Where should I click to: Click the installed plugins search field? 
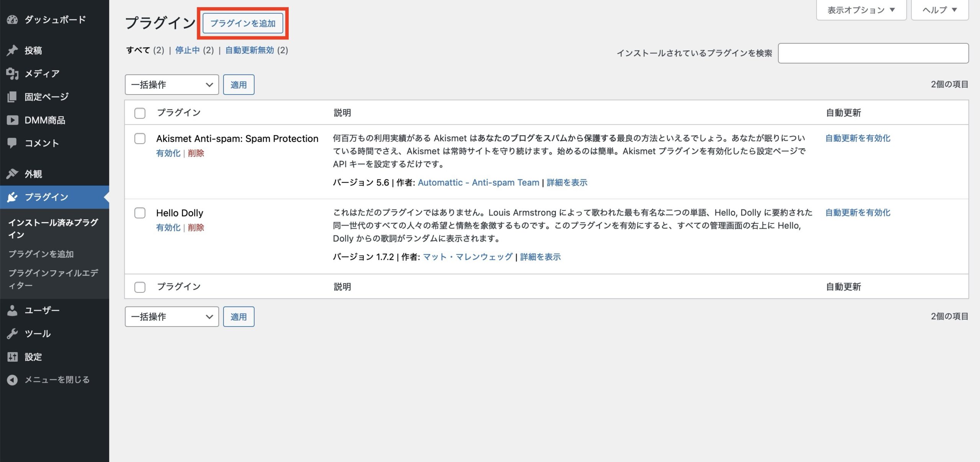tap(873, 53)
